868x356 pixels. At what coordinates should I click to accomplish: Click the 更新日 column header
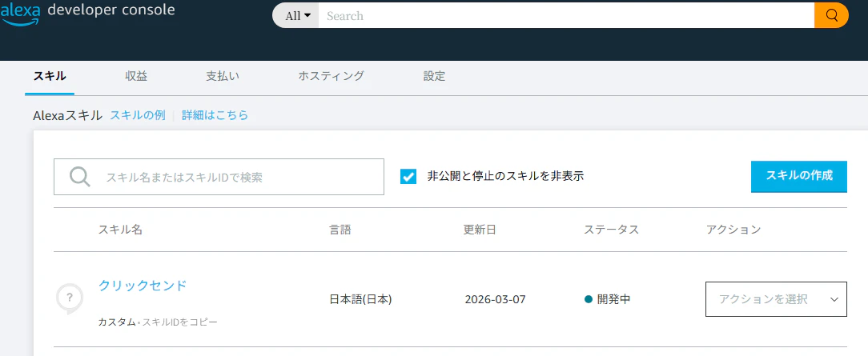point(480,230)
